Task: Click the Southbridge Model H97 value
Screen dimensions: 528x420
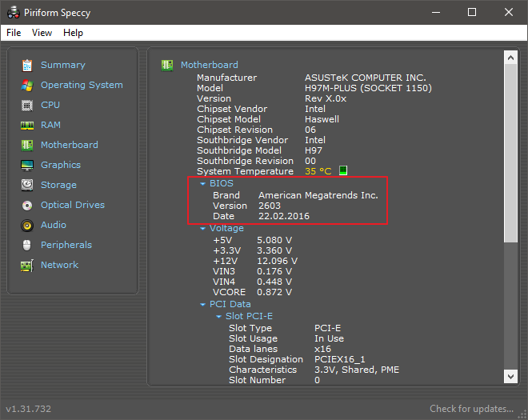Action: point(314,150)
